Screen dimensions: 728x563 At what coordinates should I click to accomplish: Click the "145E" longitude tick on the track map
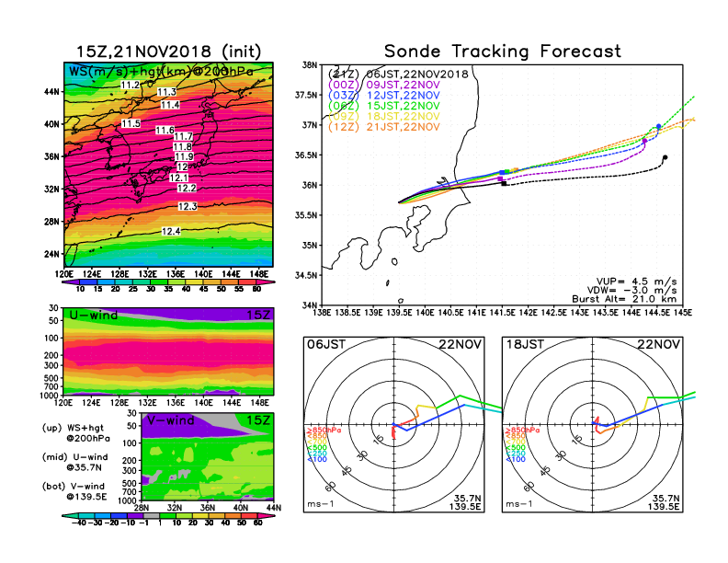click(x=682, y=313)
